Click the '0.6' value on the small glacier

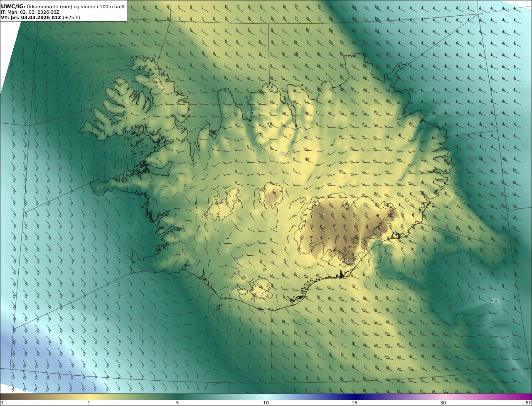coord(270,199)
